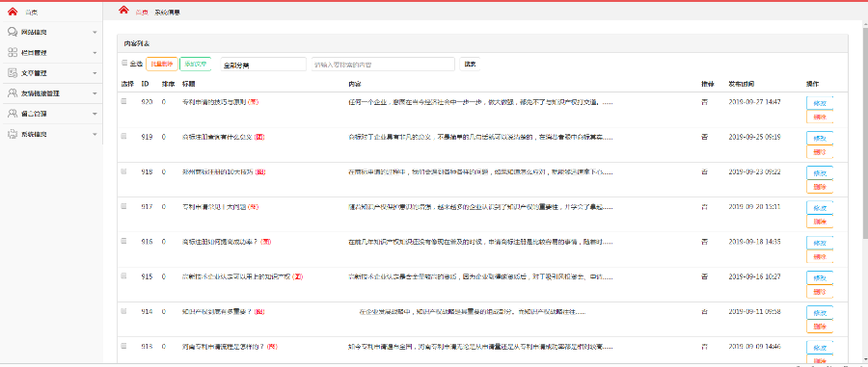Click the orange delete button for article 919
The image size is (868, 367).
pyautogui.click(x=820, y=151)
